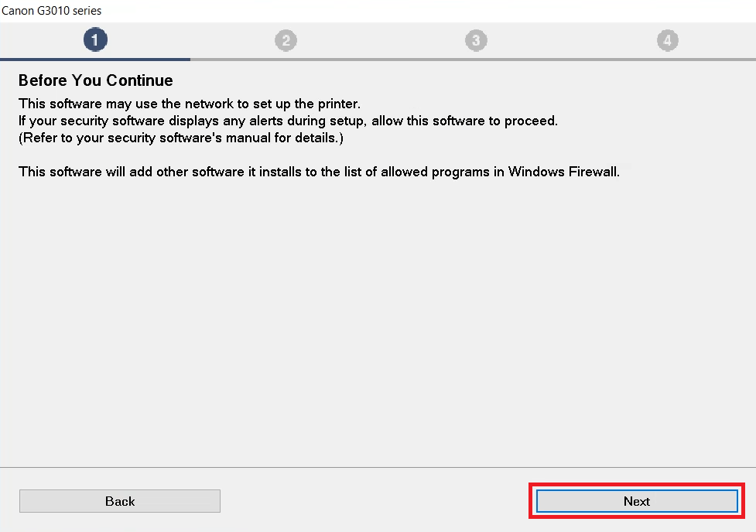Click the Before You Continue heading
Image resolution: width=756 pixels, height=532 pixels.
95,80
